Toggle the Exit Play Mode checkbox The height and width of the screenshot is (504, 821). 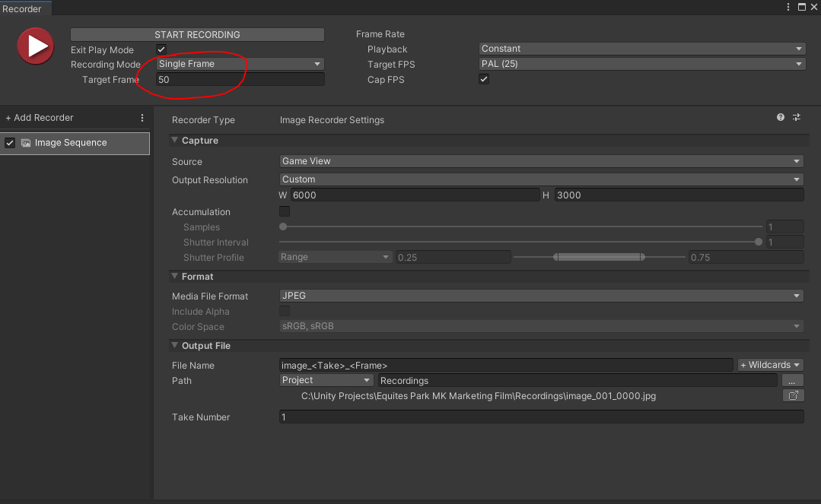coord(160,49)
